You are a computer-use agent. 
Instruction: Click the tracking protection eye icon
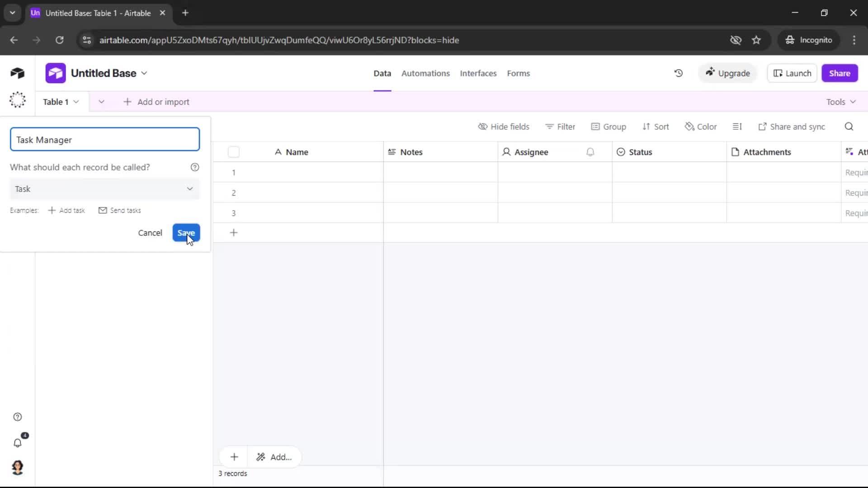(736, 40)
